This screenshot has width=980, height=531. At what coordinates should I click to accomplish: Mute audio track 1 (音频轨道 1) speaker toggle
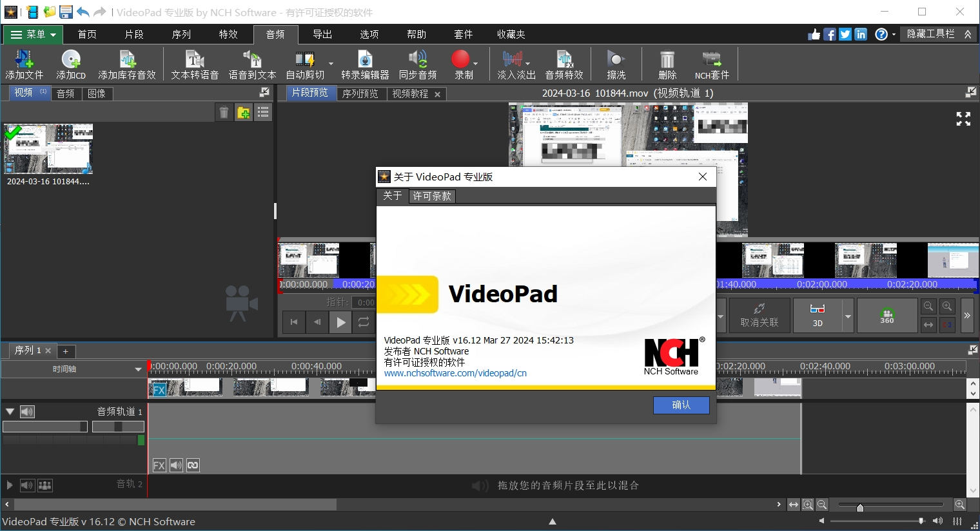coord(27,412)
